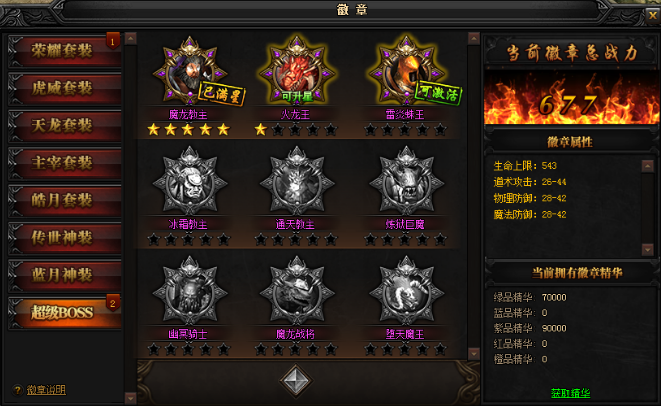Click the 获取精华 green link
Viewport: 661px width, 406px height.
click(x=570, y=393)
